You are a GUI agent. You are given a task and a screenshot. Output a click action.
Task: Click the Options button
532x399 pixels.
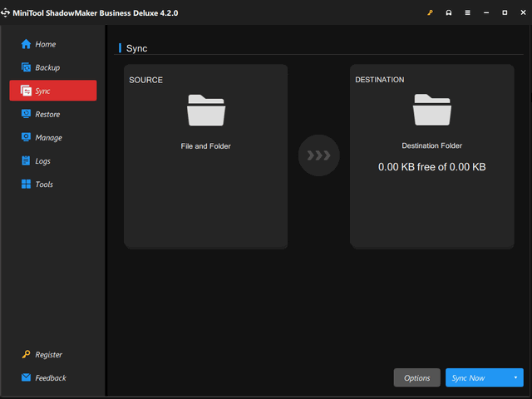pyautogui.click(x=416, y=378)
